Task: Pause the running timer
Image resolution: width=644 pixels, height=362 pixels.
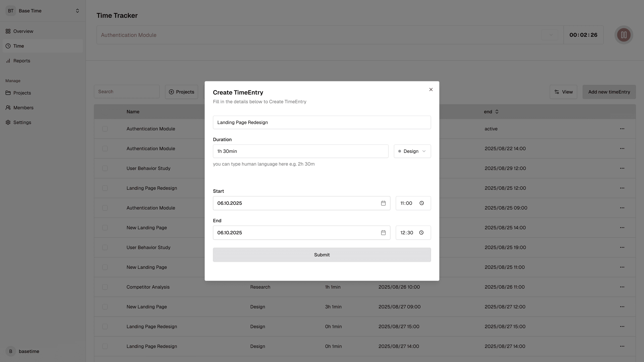Action: click(x=624, y=35)
